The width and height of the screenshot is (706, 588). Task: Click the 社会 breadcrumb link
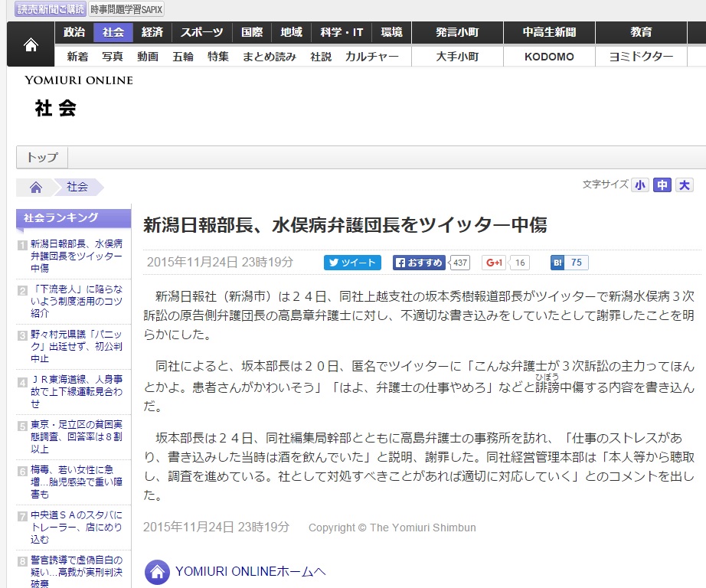point(77,187)
